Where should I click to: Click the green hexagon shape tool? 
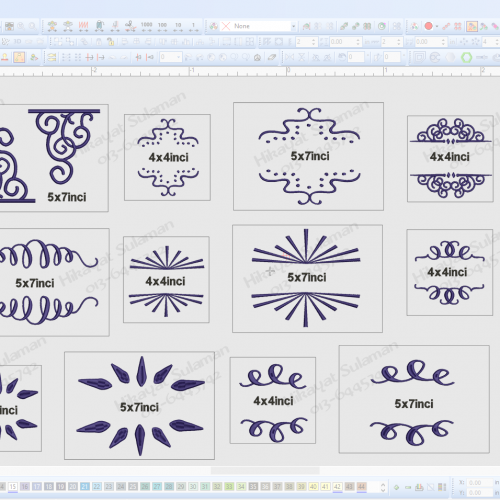[467, 57]
